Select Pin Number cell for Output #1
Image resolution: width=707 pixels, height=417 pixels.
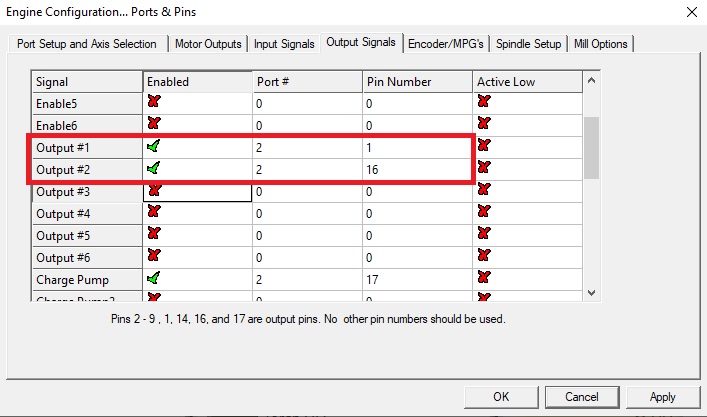[418, 148]
